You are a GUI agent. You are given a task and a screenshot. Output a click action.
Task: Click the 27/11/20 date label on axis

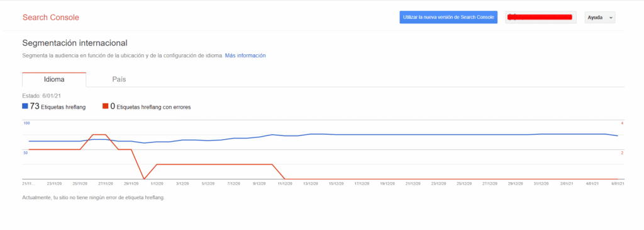[x=106, y=183]
